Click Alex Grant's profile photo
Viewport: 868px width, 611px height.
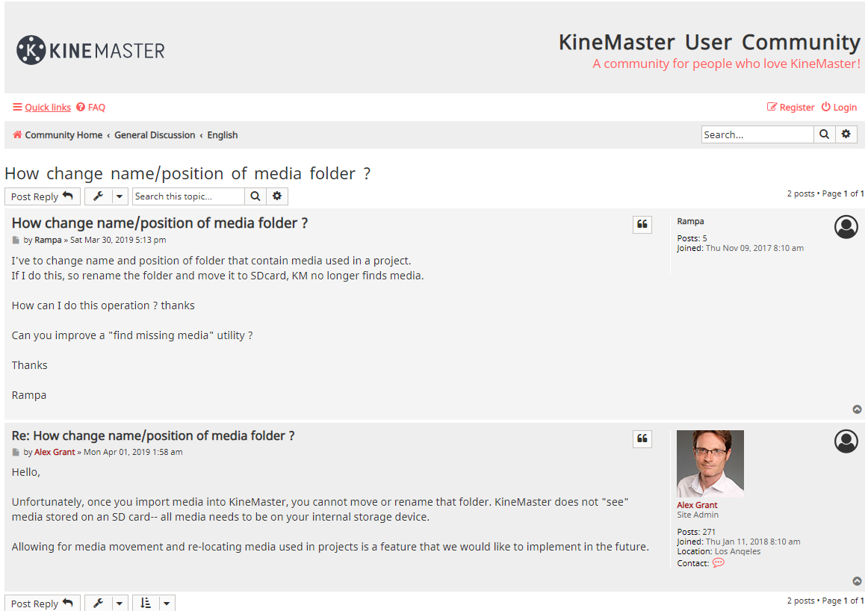pyautogui.click(x=710, y=464)
